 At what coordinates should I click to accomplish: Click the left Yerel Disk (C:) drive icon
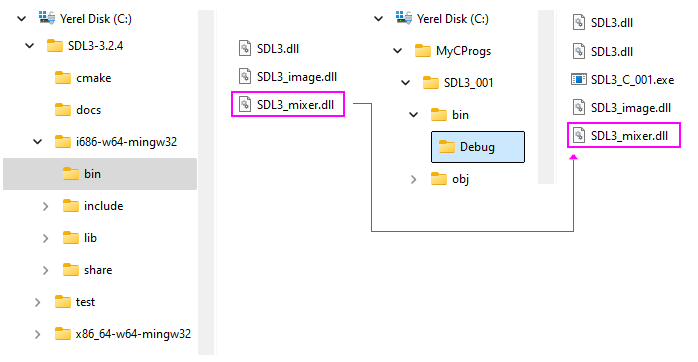click(47, 18)
